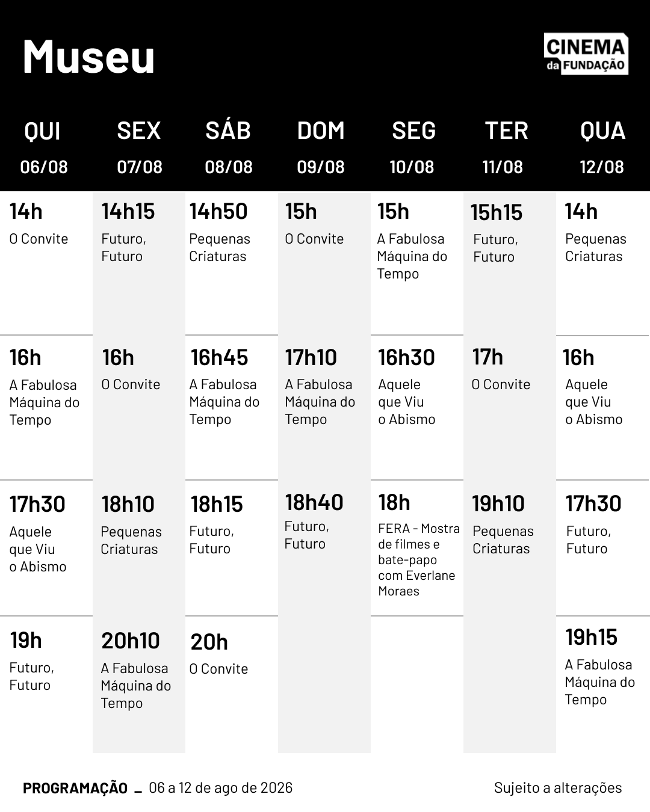The image size is (650, 812).
Task: Click the Museu title
Action: coord(89,57)
